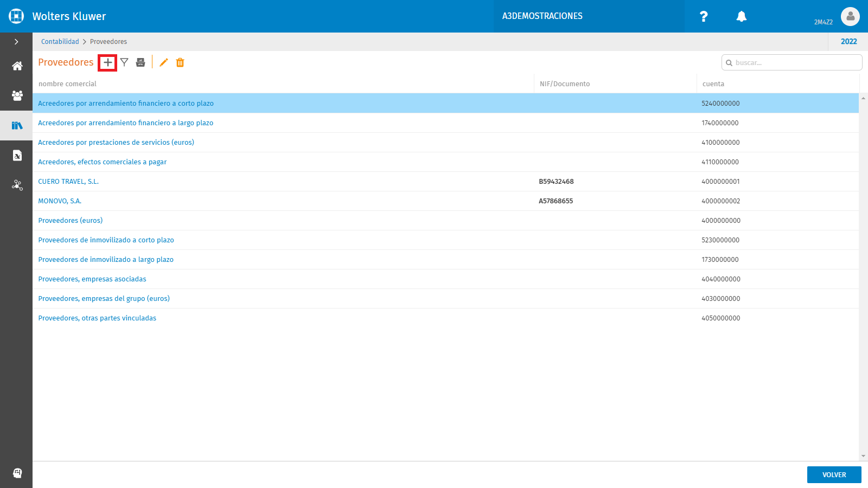Click the orange trash delete icon
This screenshot has height=488, width=868.
[180, 62]
